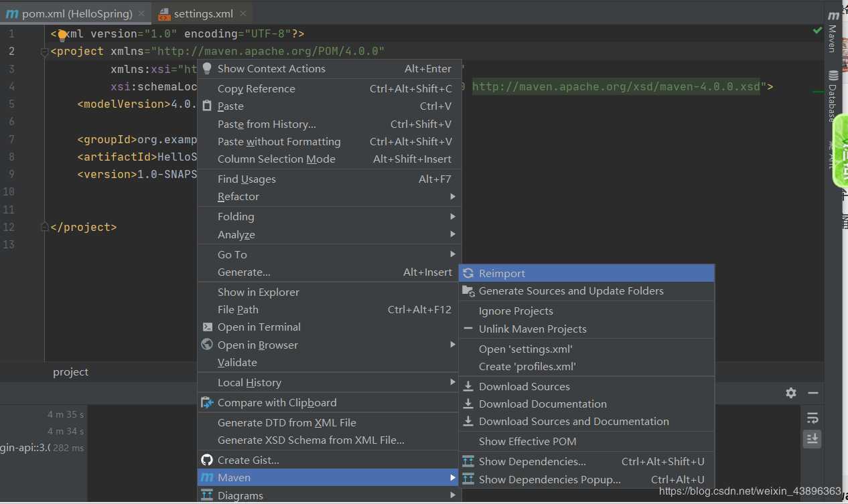The image size is (848, 504).
Task: Open Maven tool window from right sidebar
Action: click(x=833, y=32)
